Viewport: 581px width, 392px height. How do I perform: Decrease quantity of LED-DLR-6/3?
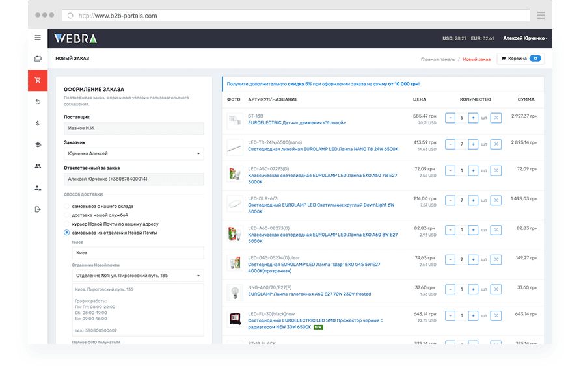click(450, 200)
